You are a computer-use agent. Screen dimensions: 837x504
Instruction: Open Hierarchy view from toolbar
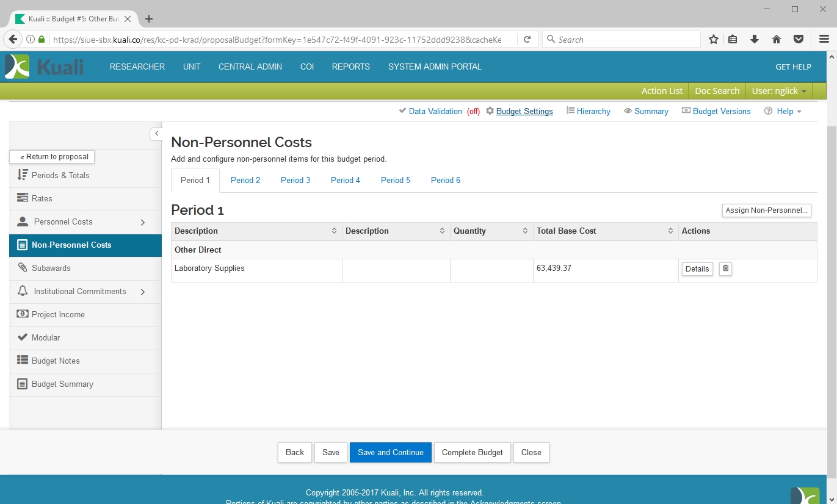(x=589, y=111)
